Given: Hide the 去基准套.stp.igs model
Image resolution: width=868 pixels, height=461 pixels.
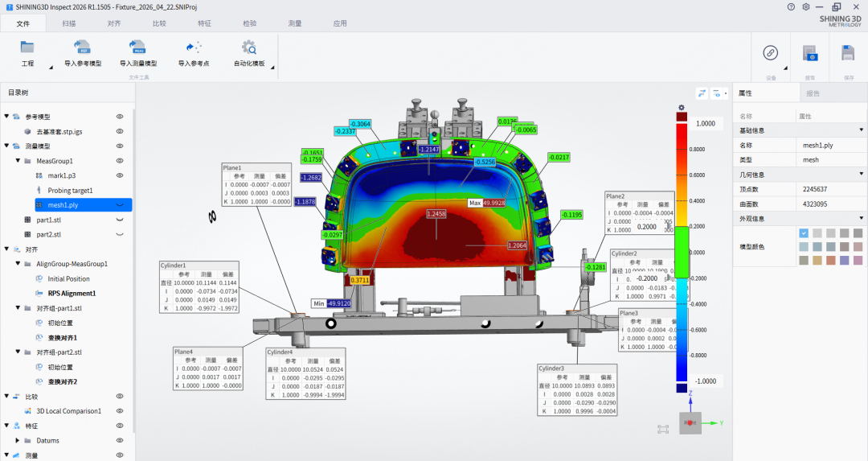Looking at the screenshot, I should 120,132.
